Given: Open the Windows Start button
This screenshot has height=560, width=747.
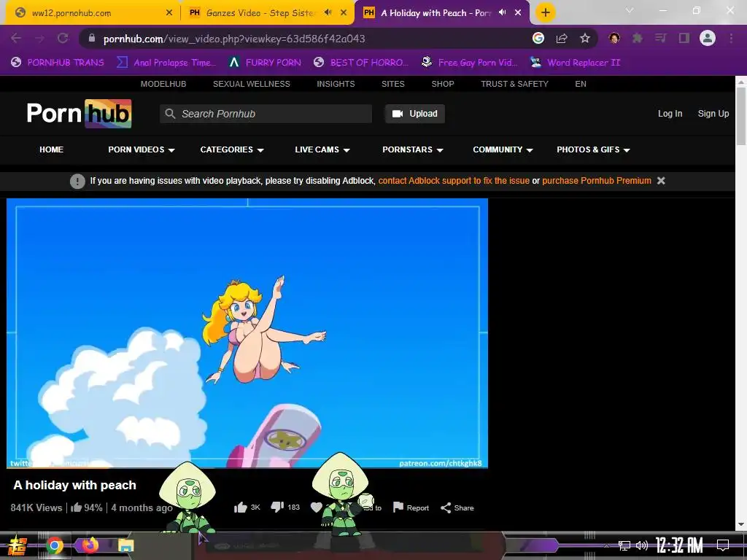Looking at the screenshot, I should tap(18, 545).
